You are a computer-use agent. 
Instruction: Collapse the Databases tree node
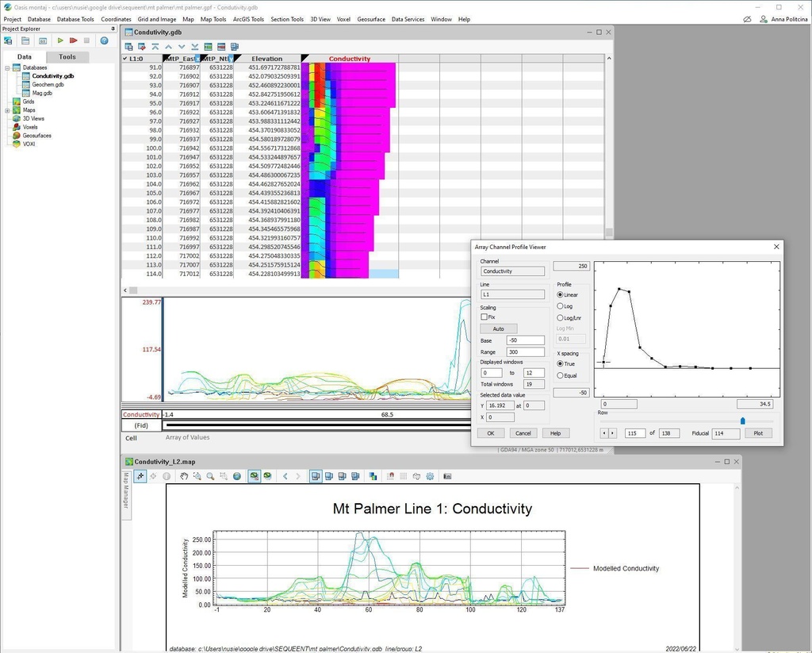pyautogui.click(x=7, y=68)
